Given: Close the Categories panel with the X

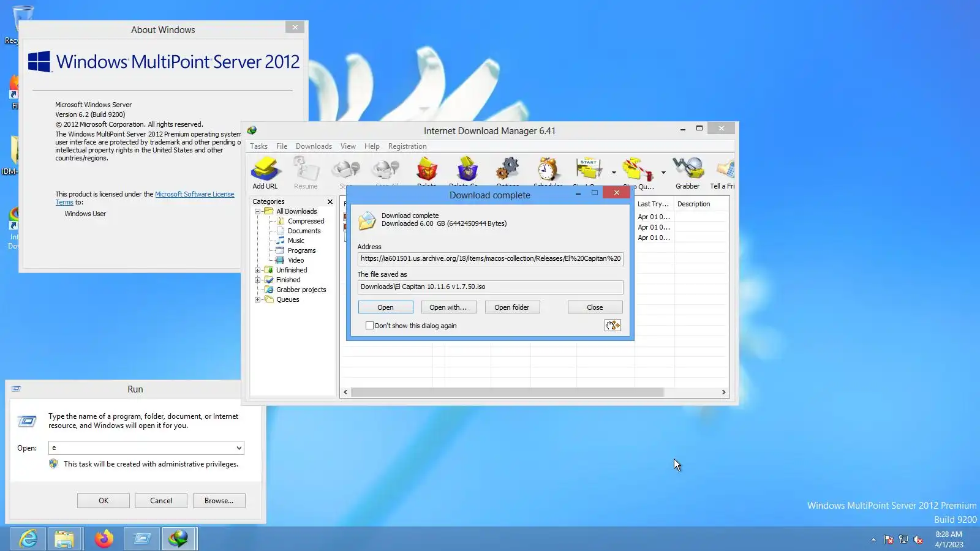Looking at the screenshot, I should pyautogui.click(x=330, y=201).
